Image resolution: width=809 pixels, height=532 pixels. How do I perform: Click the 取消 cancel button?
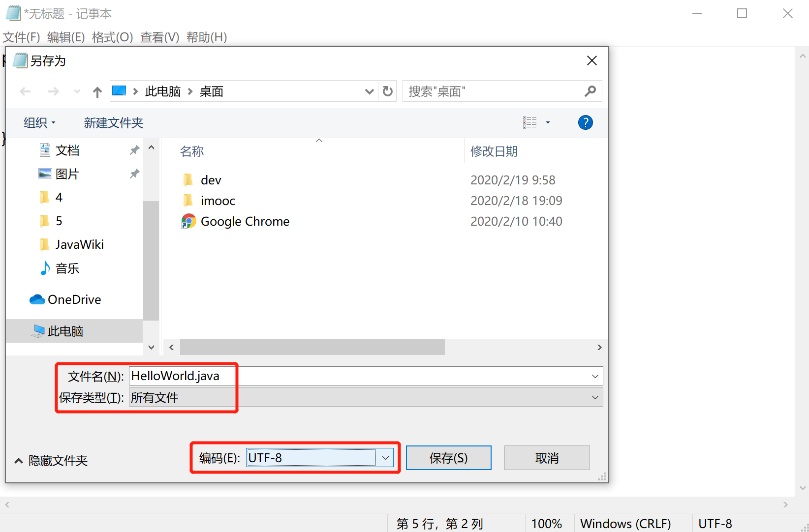[547, 458]
